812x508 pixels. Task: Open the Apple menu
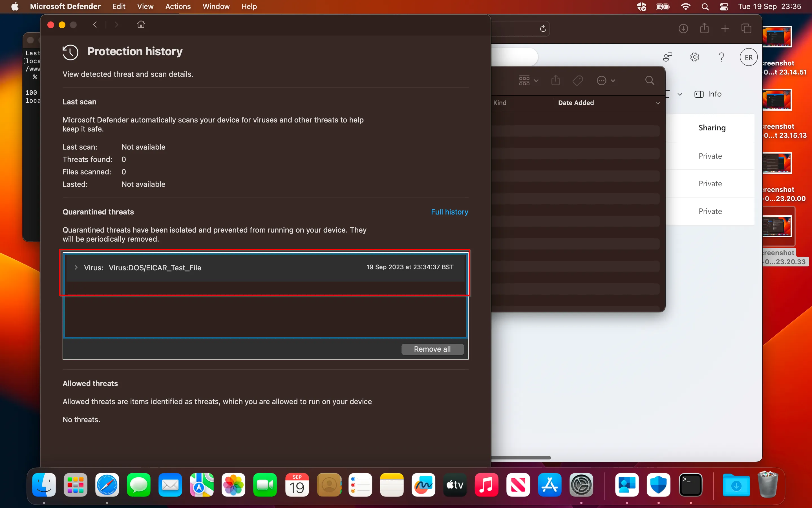15,6
